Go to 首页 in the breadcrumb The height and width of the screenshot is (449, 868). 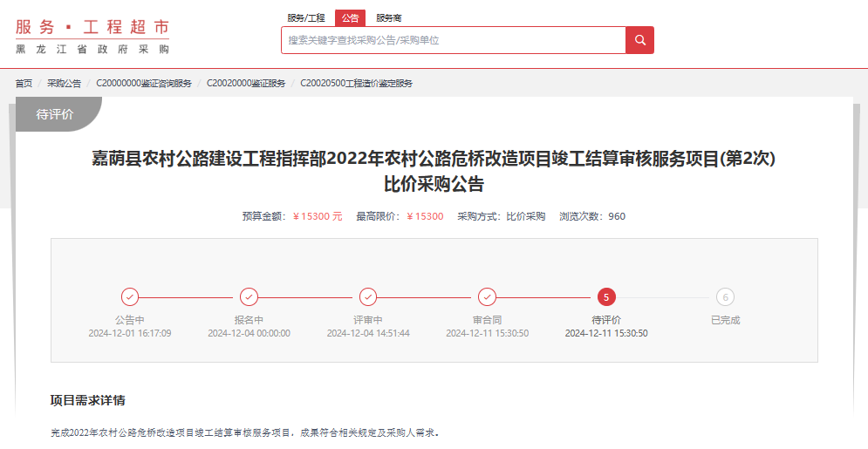pyautogui.click(x=24, y=84)
